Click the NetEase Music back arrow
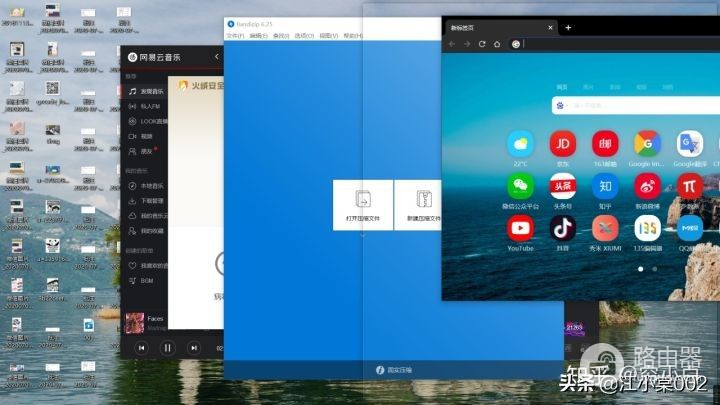Image resolution: width=720 pixels, height=405 pixels. pyautogui.click(x=217, y=56)
